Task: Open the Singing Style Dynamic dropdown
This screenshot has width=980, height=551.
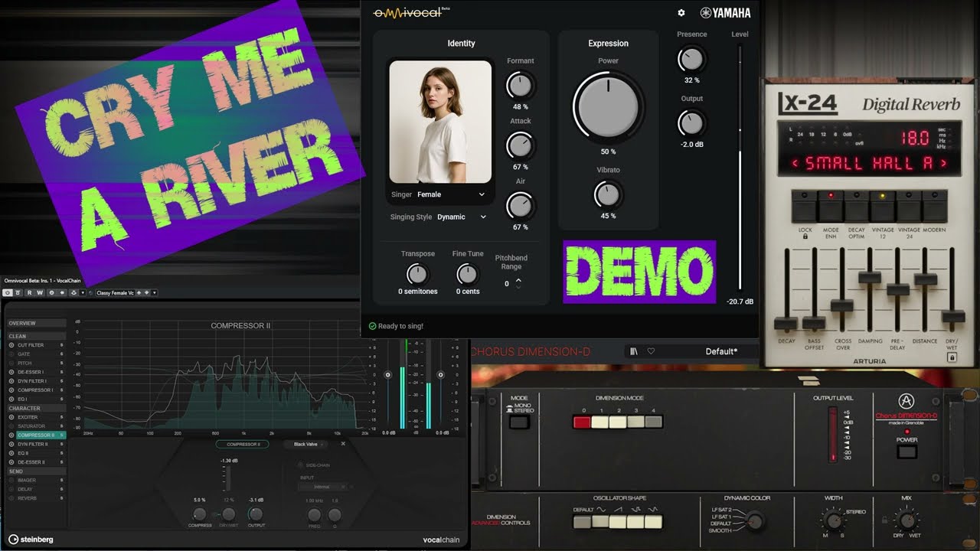Action: (462, 217)
